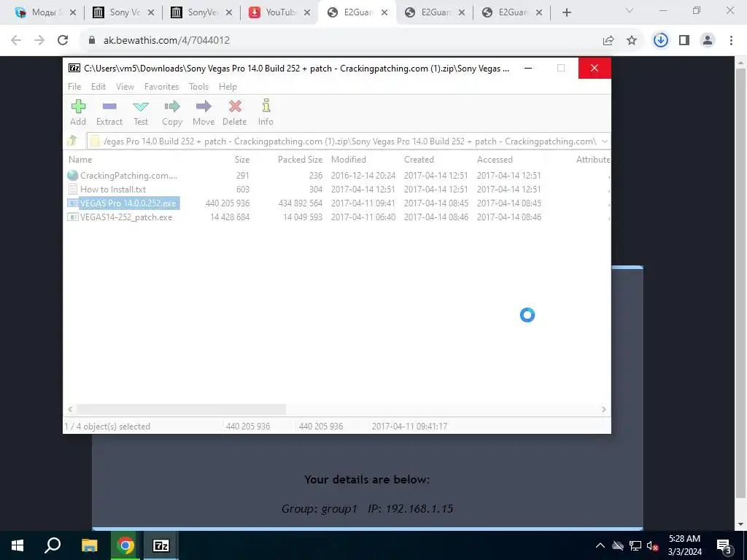Image resolution: width=747 pixels, height=560 pixels.
Task: Open the View menu
Action: point(125,87)
